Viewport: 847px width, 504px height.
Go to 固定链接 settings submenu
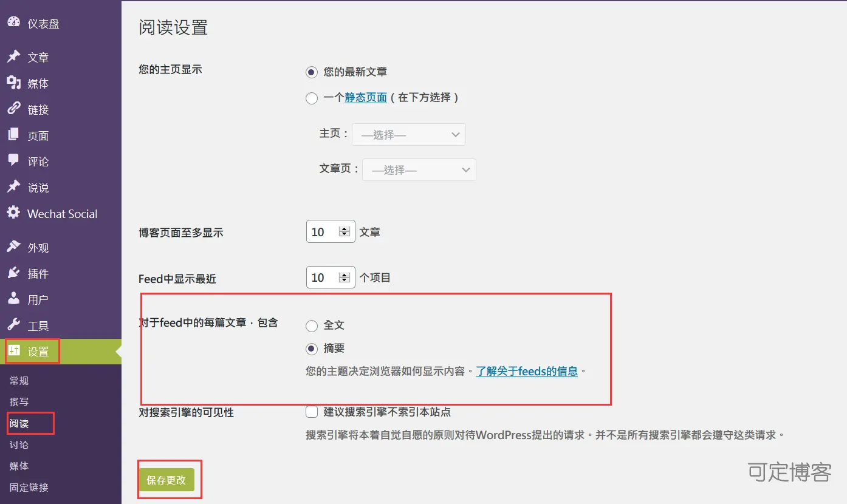[29, 487]
